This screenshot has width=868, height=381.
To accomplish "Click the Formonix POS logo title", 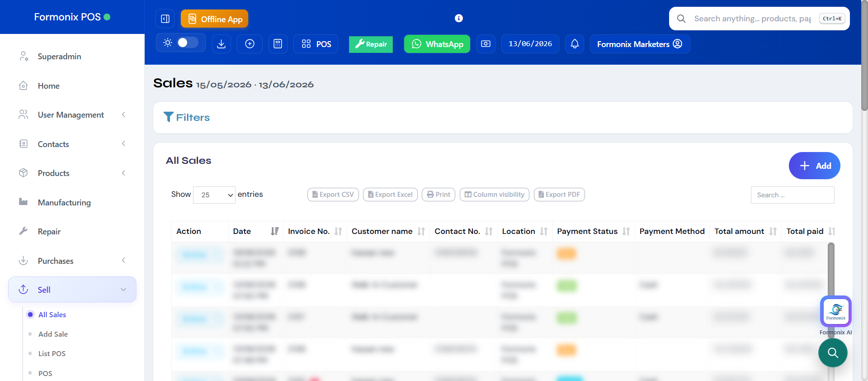I will (67, 17).
